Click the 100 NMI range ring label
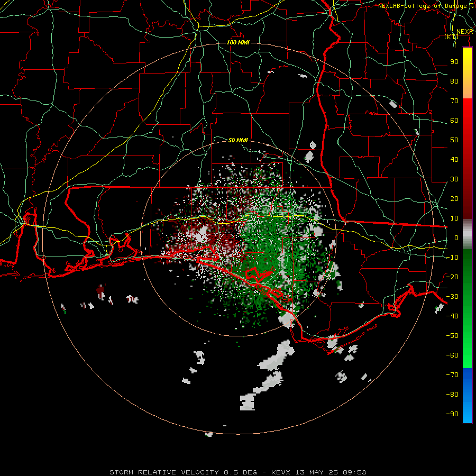Image resolution: width=476 pixels, height=476 pixels. [238, 42]
